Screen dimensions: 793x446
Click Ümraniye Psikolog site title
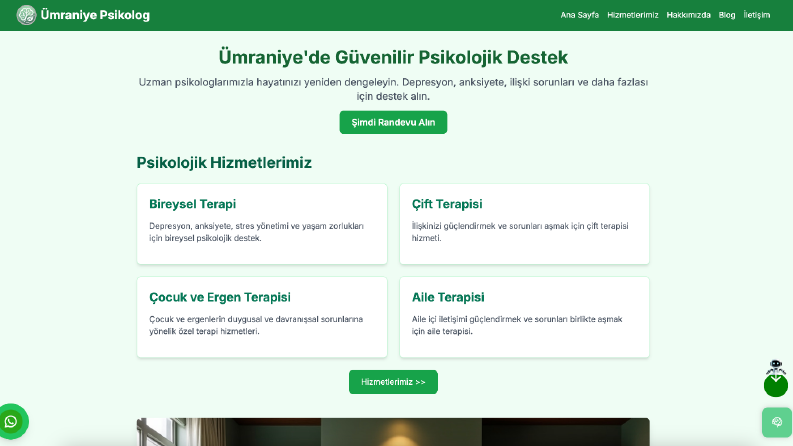click(x=95, y=15)
